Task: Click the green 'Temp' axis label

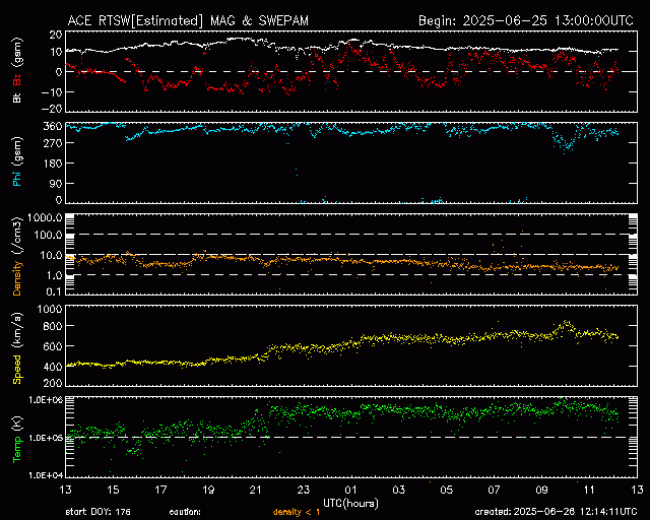Action: pos(17,449)
